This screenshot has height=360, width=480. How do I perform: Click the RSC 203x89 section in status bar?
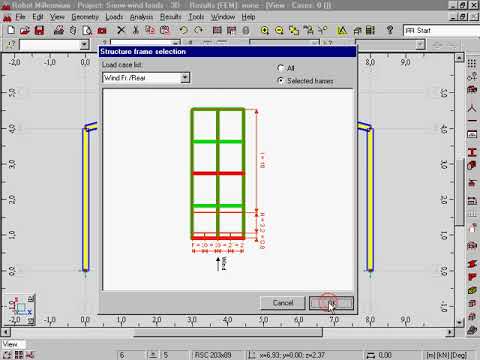tap(213, 355)
